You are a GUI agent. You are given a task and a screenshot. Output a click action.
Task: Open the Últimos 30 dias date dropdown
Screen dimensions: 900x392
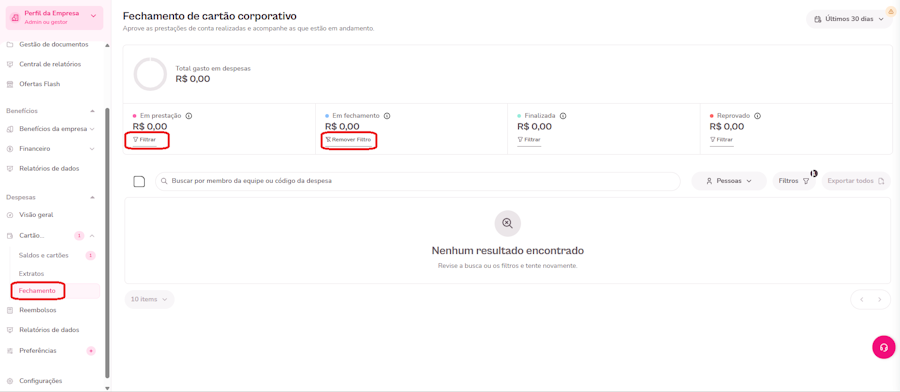pos(849,19)
